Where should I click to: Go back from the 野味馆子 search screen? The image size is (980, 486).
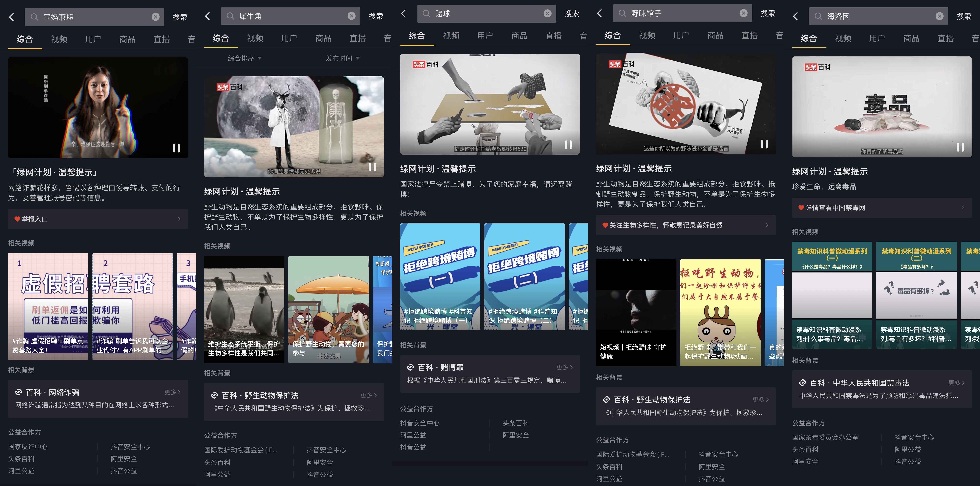click(x=599, y=13)
